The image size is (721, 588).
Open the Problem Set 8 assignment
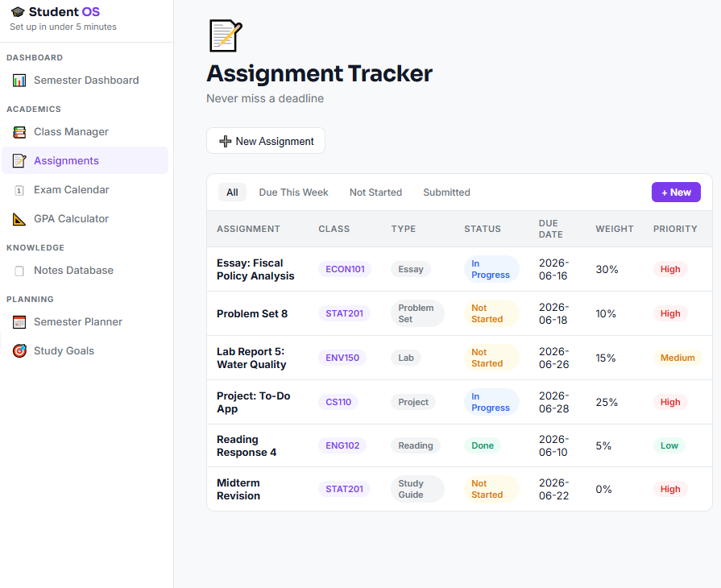coord(252,313)
